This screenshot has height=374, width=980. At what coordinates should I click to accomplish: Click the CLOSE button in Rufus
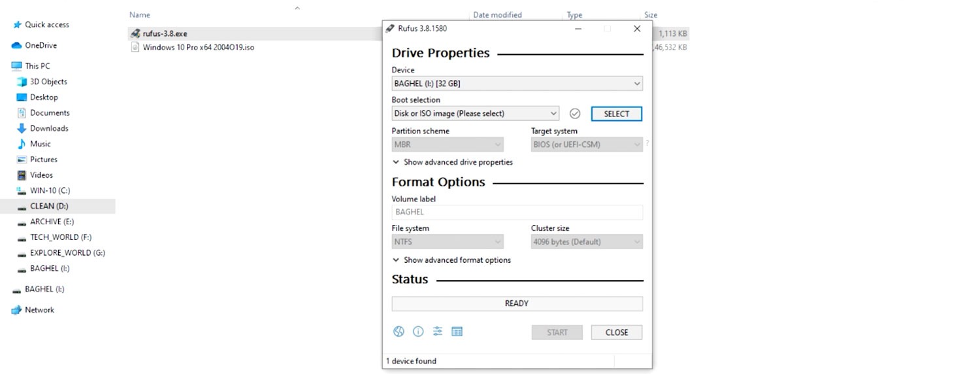tap(617, 332)
